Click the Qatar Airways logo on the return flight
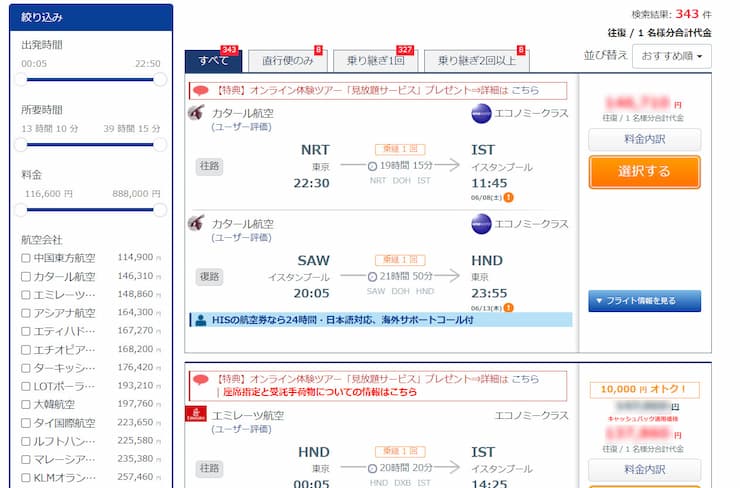 click(196, 223)
